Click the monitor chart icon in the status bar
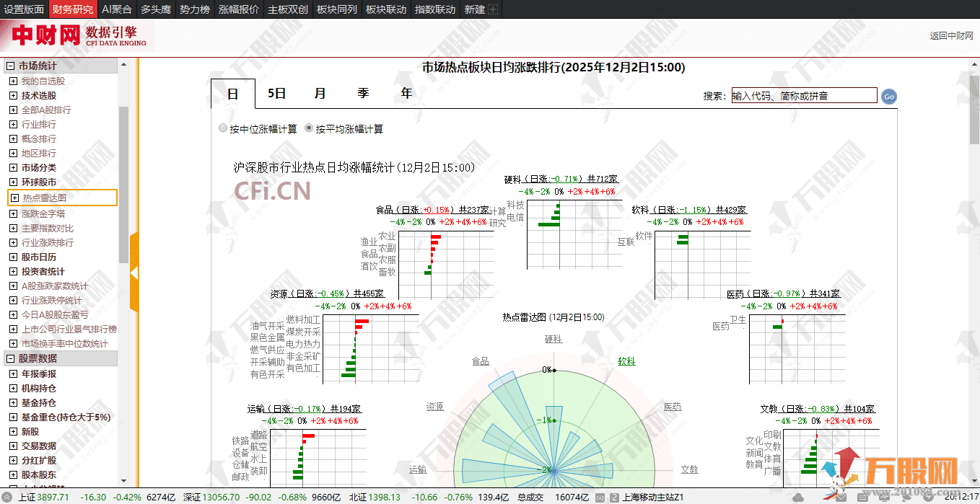 (884, 497)
